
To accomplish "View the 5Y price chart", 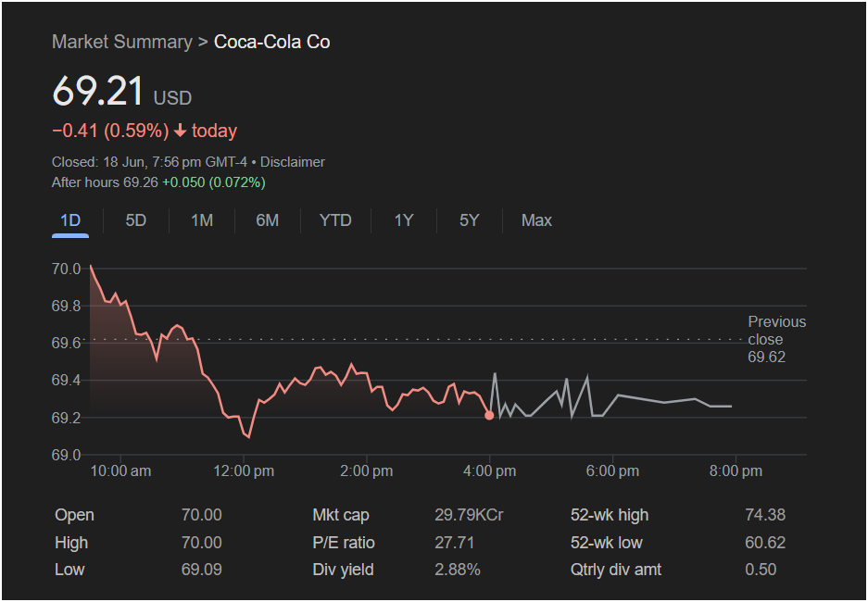I will pyautogui.click(x=469, y=220).
